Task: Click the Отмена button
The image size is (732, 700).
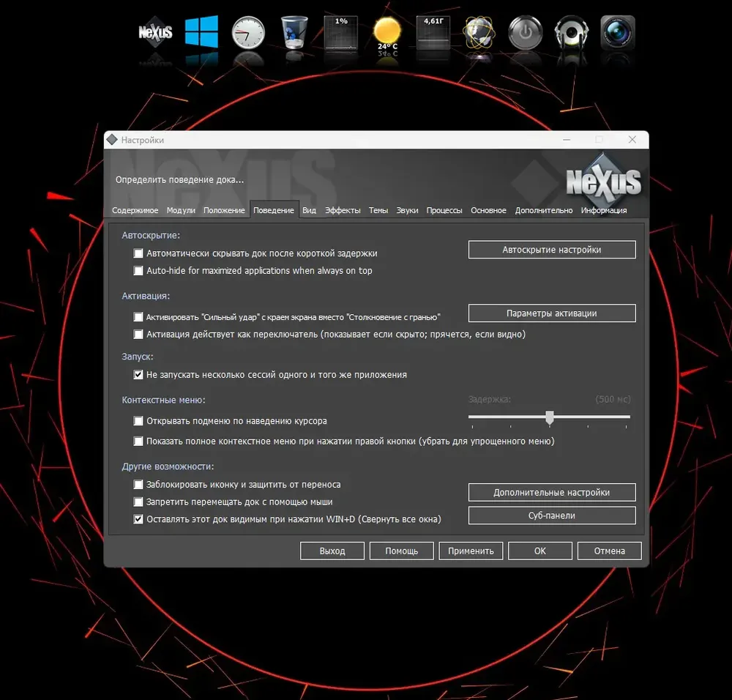Action: click(x=609, y=551)
